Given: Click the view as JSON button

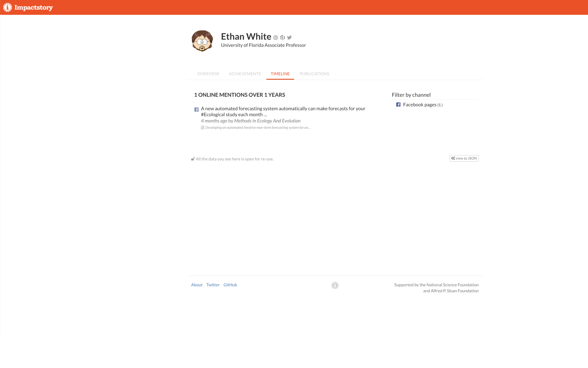Looking at the screenshot, I should (x=464, y=158).
